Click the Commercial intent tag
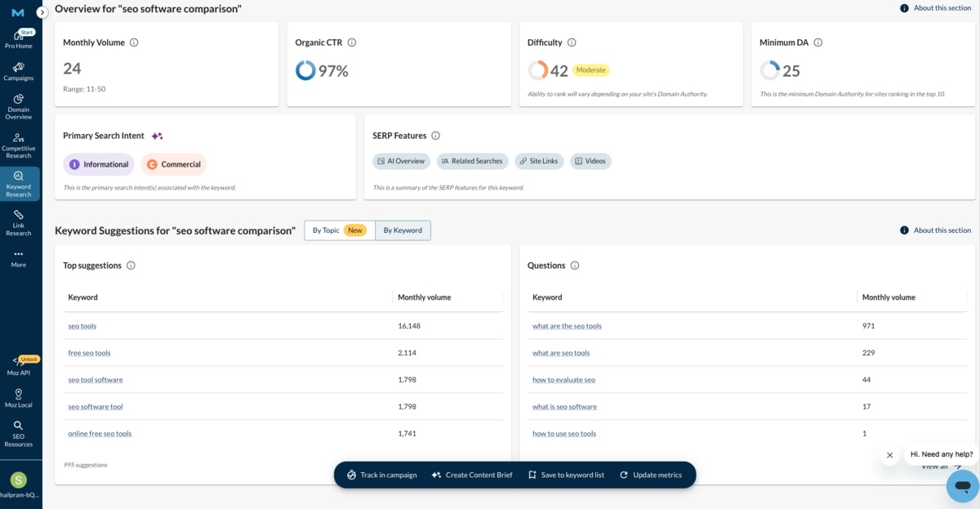 click(174, 164)
